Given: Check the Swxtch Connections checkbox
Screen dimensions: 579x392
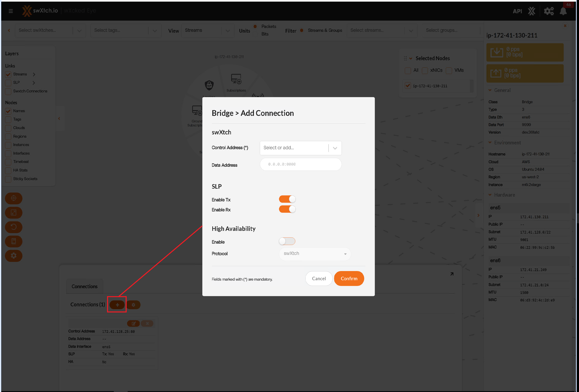Looking at the screenshot, I should coord(8,91).
